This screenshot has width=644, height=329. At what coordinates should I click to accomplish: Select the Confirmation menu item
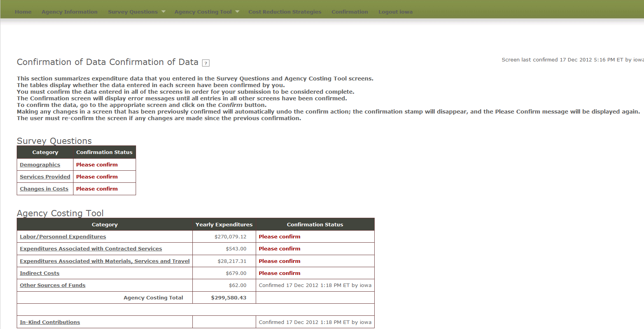point(350,12)
